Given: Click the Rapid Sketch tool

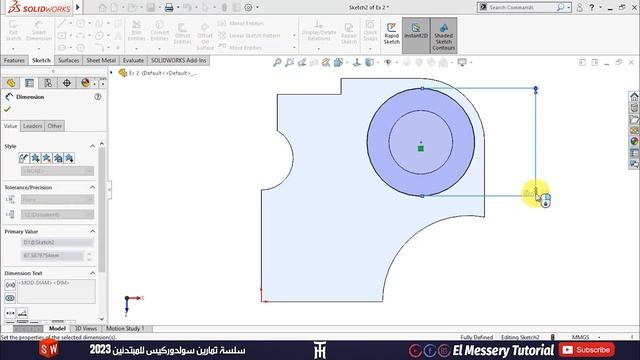Looking at the screenshot, I should [x=391, y=33].
